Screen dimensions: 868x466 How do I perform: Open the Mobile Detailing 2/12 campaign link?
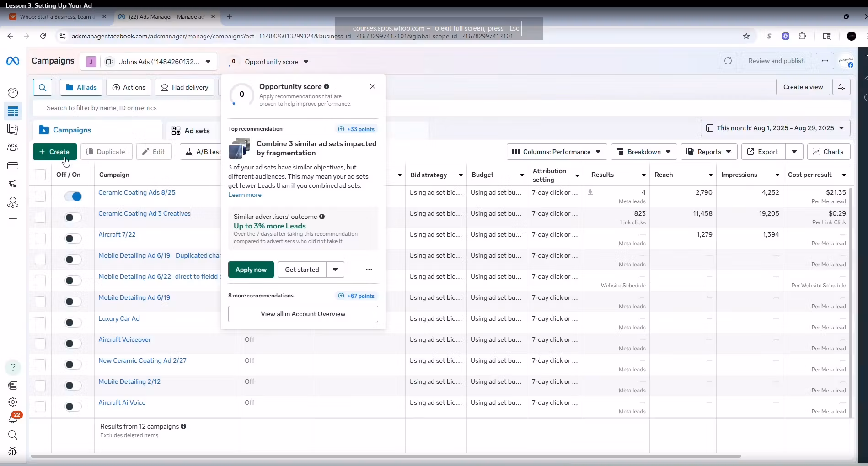click(x=129, y=381)
